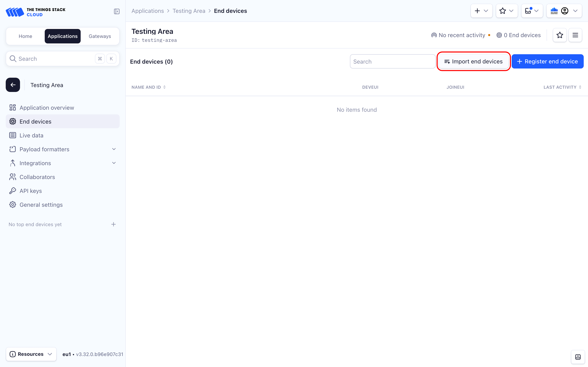Screen dimensions: 588x367
Task: Open API keys with the key icon
Action: coord(13,191)
